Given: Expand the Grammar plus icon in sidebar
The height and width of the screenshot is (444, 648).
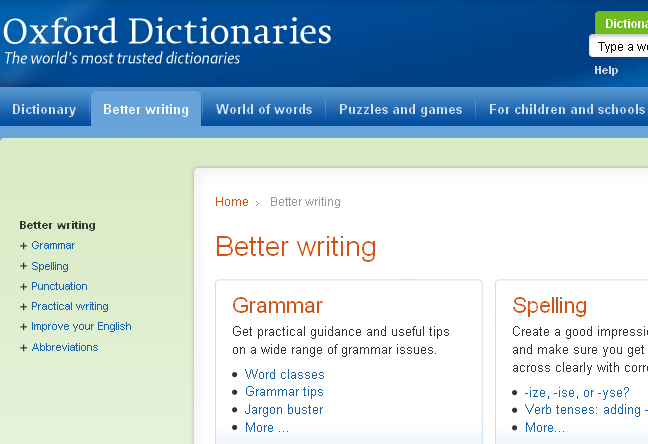Looking at the screenshot, I should pyautogui.click(x=24, y=246).
